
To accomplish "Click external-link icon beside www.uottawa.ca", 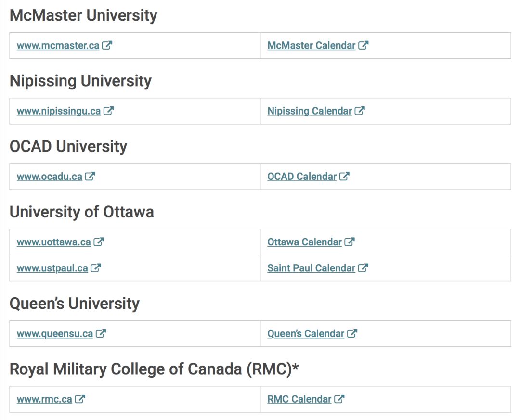I will tap(99, 242).
